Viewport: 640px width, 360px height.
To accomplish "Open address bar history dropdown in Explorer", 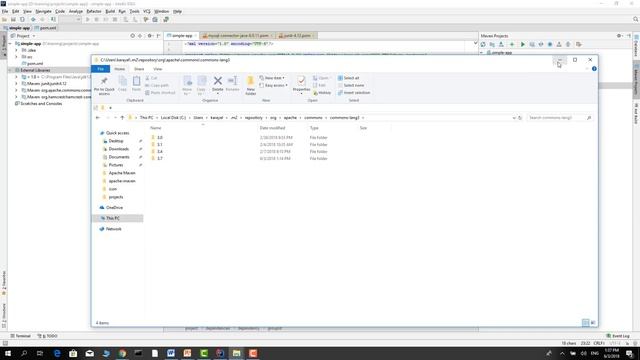I will point(514,118).
